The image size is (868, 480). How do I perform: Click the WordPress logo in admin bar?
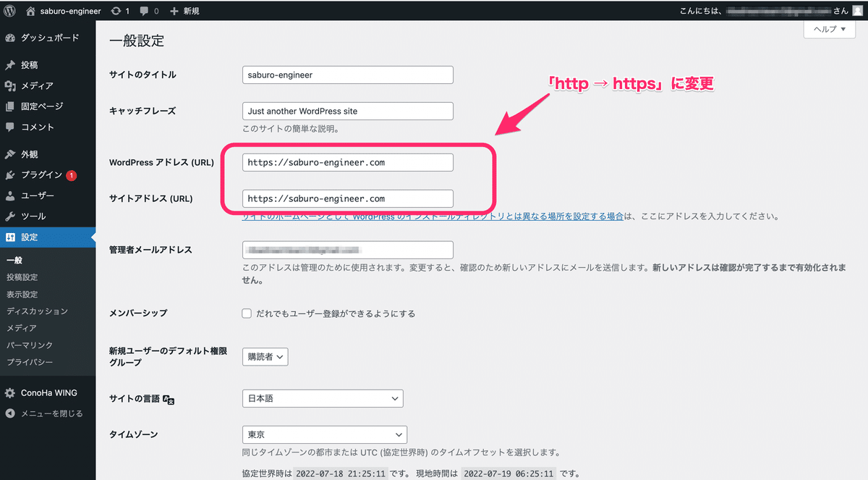click(x=9, y=11)
